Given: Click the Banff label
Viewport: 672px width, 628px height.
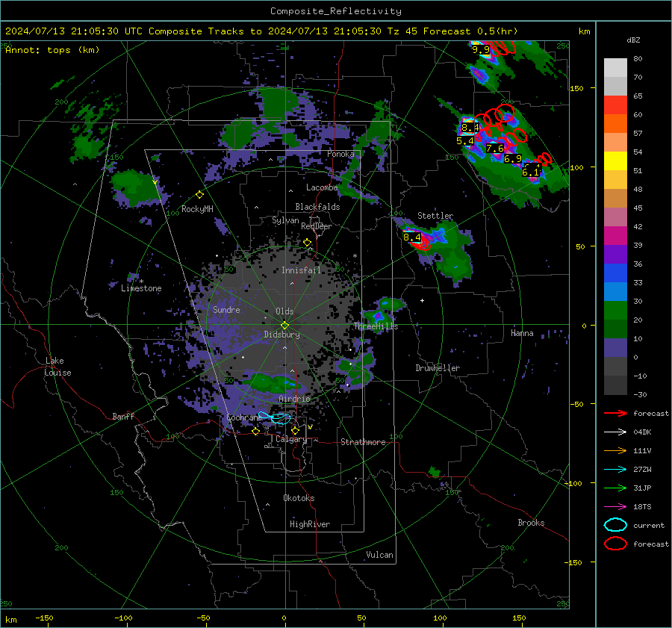Looking at the screenshot, I should click(x=123, y=417).
